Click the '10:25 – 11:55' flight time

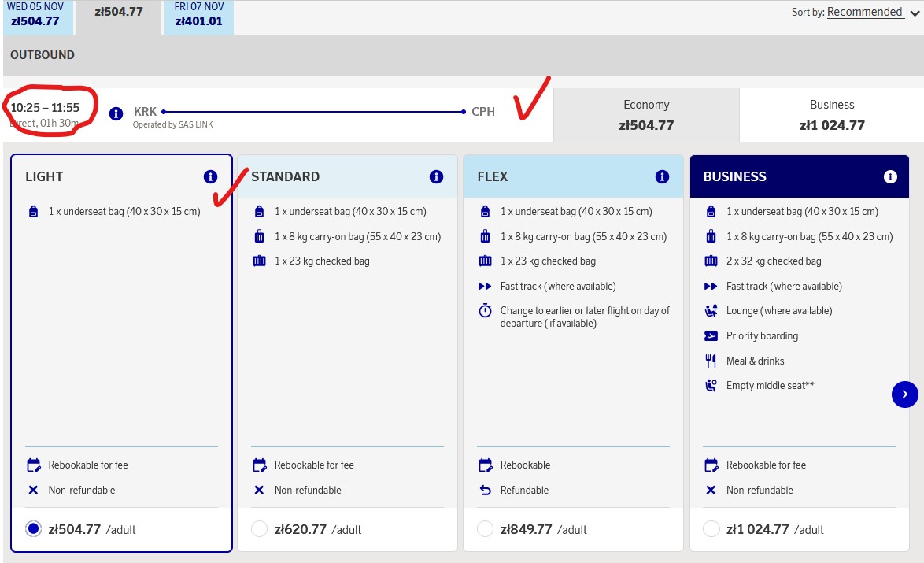tap(45, 107)
